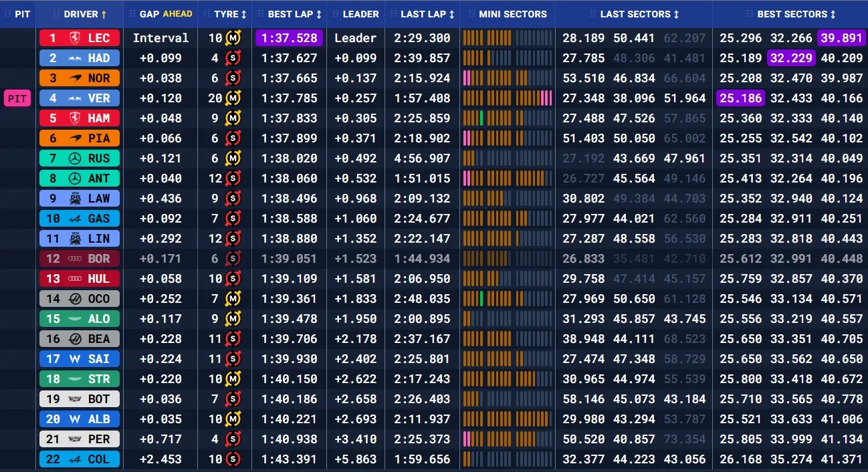Select the NOR driver badge
Screen dimensions: 868x472
(80, 78)
